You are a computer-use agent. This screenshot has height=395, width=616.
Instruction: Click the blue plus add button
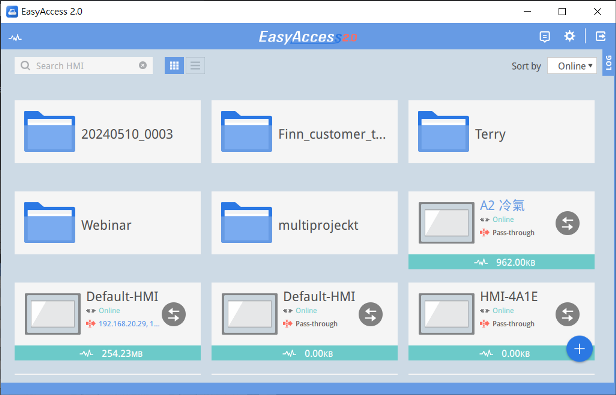579,349
